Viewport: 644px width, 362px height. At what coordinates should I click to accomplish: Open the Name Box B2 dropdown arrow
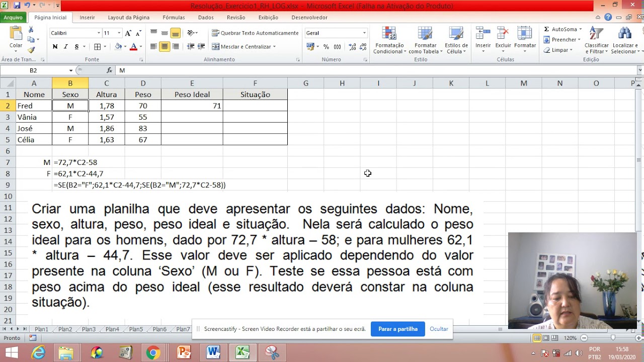pyautogui.click(x=70, y=70)
